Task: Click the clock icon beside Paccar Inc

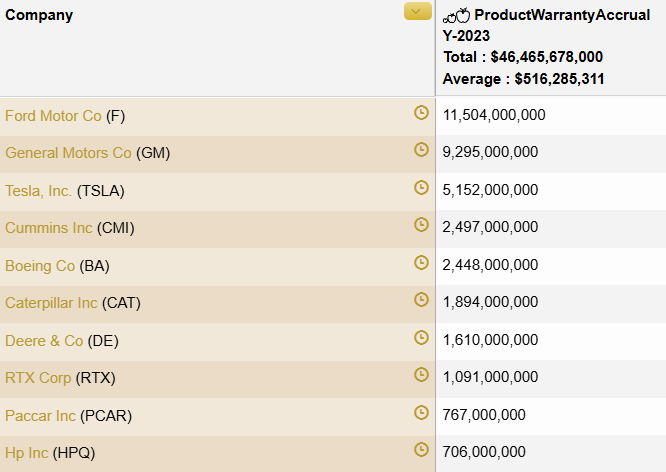Action: click(x=421, y=412)
